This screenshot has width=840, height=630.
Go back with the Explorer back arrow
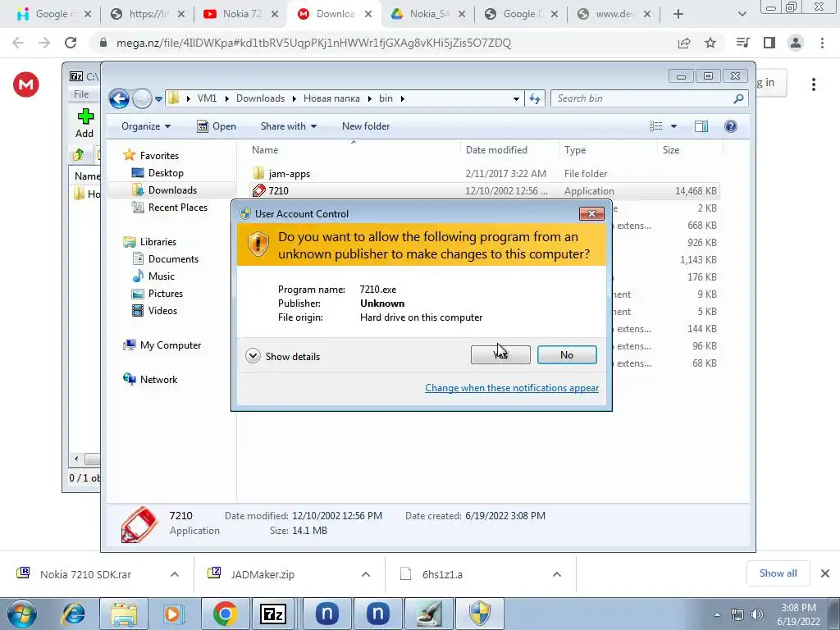119,98
